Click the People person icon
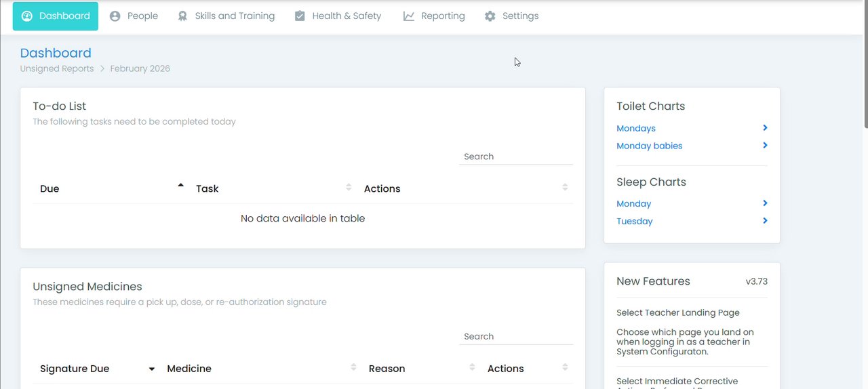868x389 pixels. (x=115, y=16)
